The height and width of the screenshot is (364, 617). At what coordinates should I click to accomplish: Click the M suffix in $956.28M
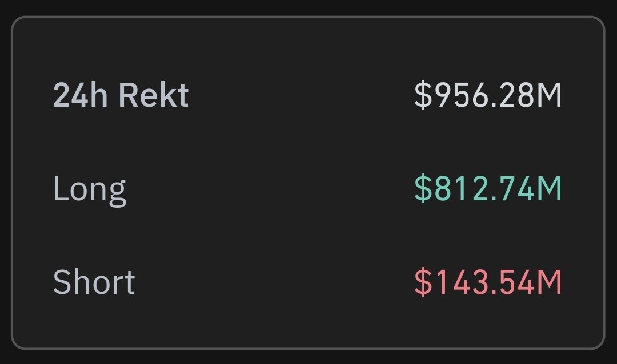(x=549, y=95)
